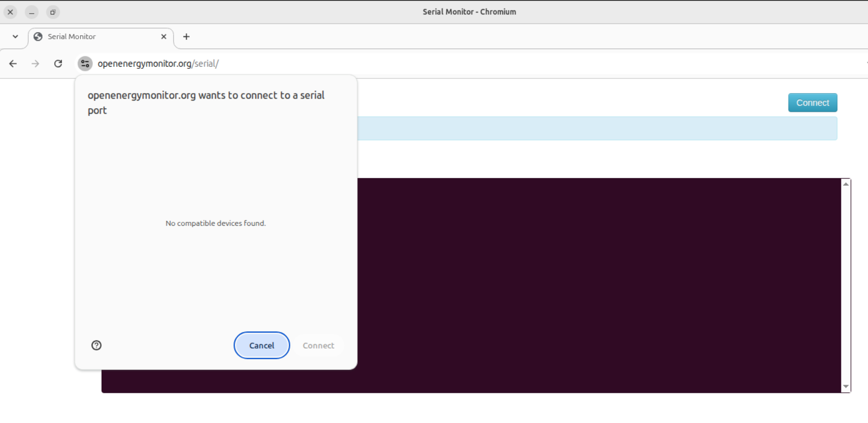Click the address bar URL
The height and width of the screenshot is (423, 868).
(x=158, y=63)
